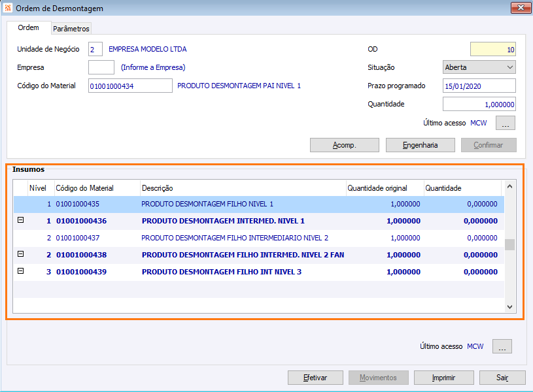Click Quantidade 0,000000 in row 01001000437
Viewport: 533px width, 392px height.
click(x=483, y=238)
